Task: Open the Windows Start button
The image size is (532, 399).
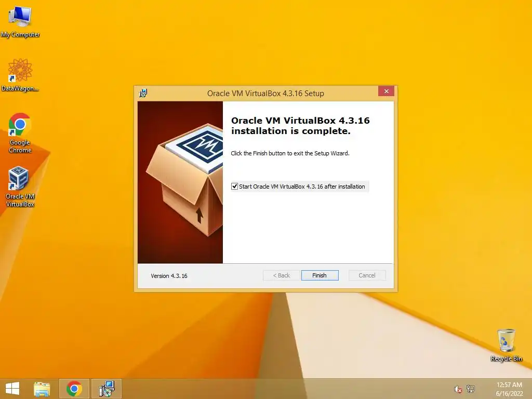Action: coord(12,389)
